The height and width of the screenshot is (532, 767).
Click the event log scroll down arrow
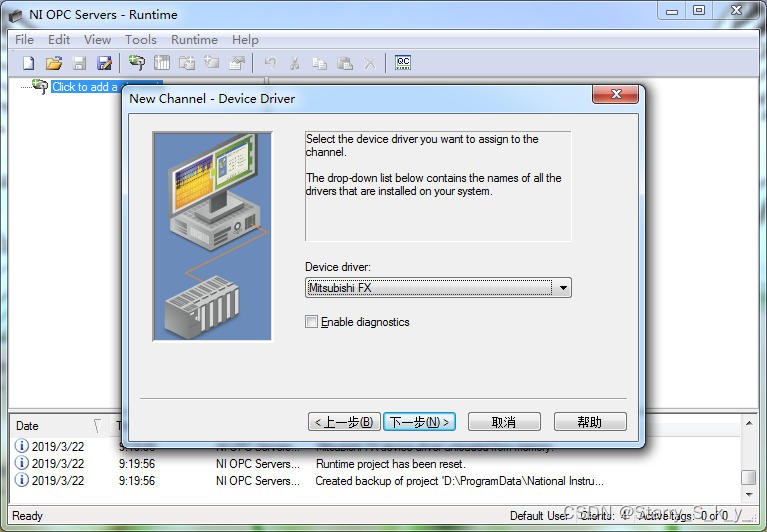[x=749, y=495]
